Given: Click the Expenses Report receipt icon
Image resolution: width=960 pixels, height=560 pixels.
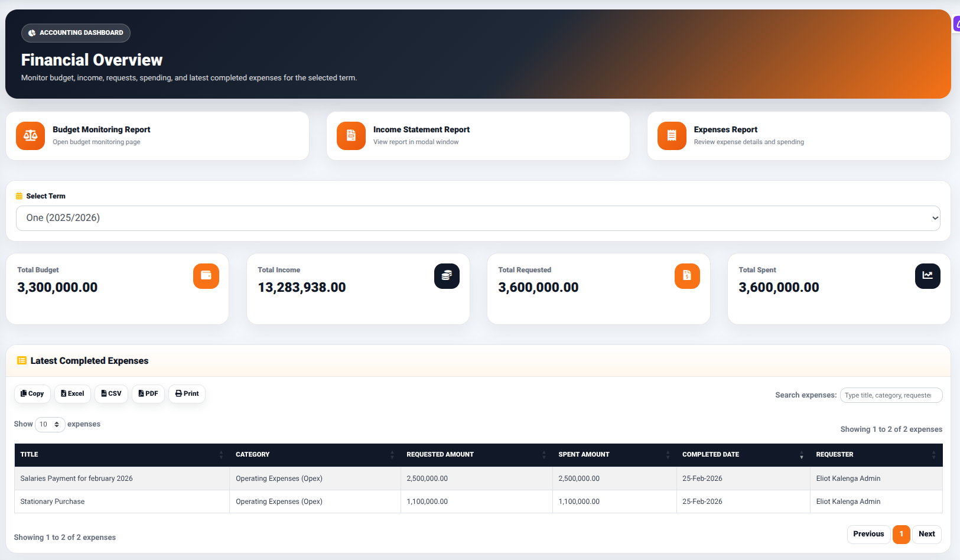Looking at the screenshot, I should pyautogui.click(x=672, y=136).
